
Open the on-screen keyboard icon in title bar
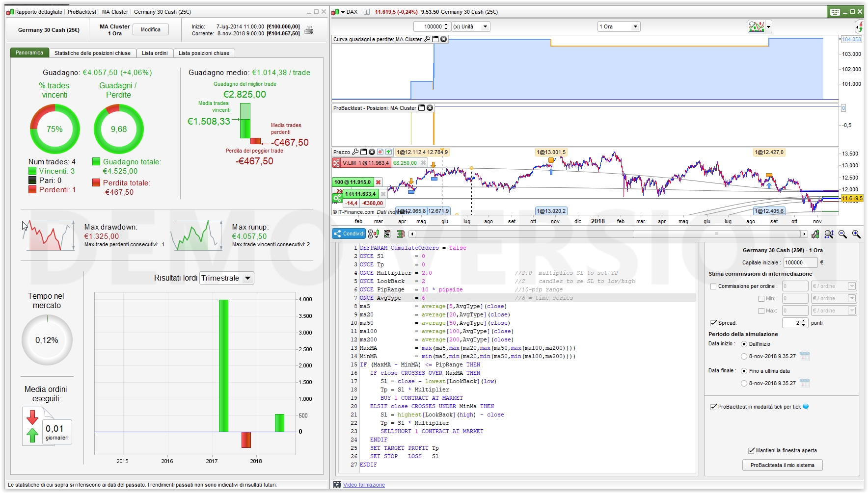835,12
